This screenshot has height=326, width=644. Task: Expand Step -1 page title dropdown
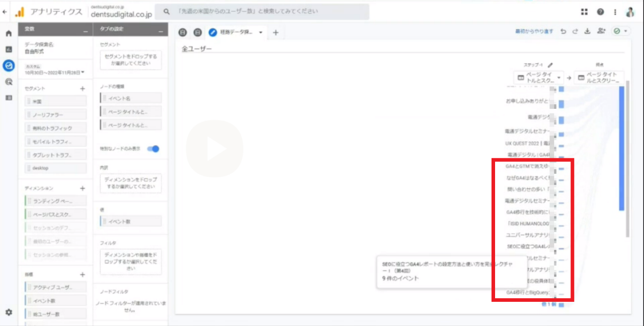point(558,78)
